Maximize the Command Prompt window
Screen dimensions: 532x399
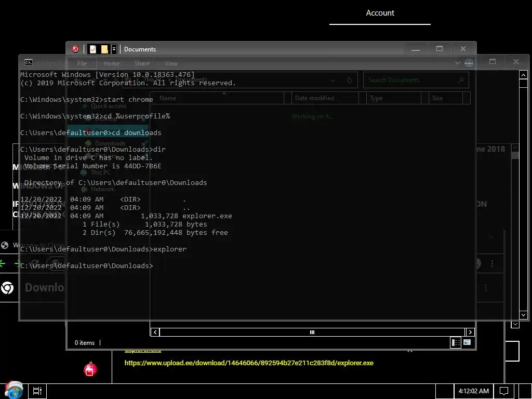[493, 61]
